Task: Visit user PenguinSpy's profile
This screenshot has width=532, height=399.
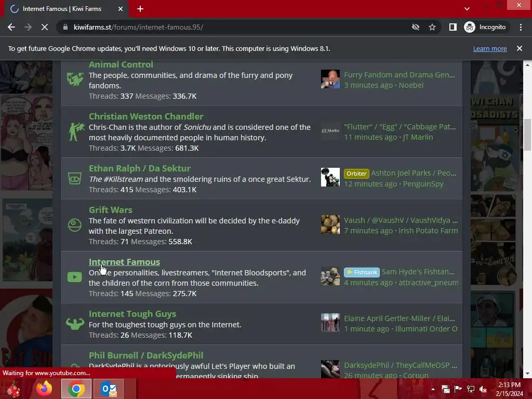Action: [x=423, y=184]
